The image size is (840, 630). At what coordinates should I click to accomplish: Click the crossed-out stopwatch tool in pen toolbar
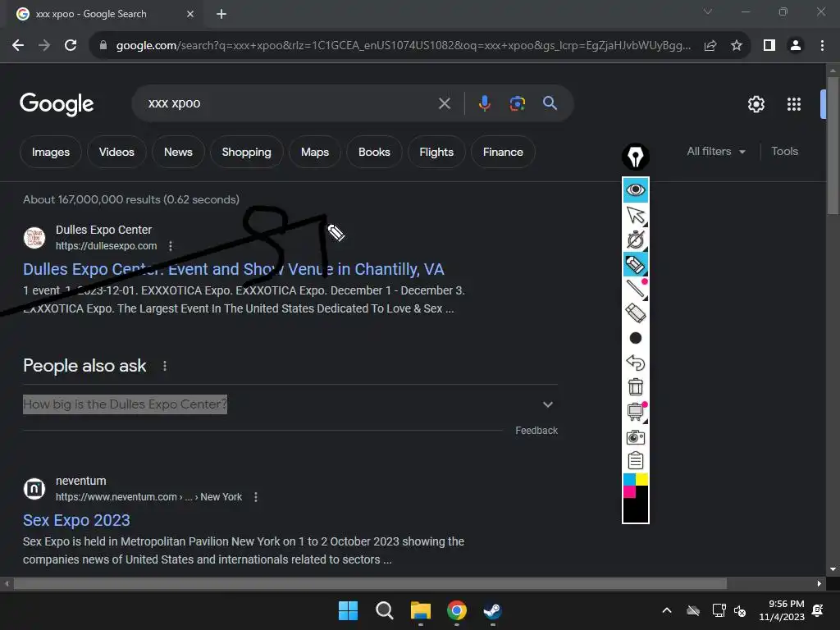[x=636, y=240]
